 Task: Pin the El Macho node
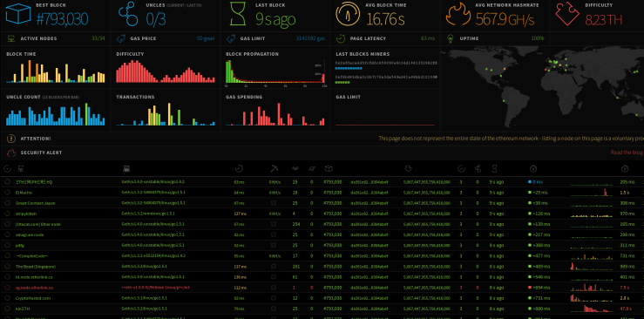pyautogui.click(x=7, y=192)
